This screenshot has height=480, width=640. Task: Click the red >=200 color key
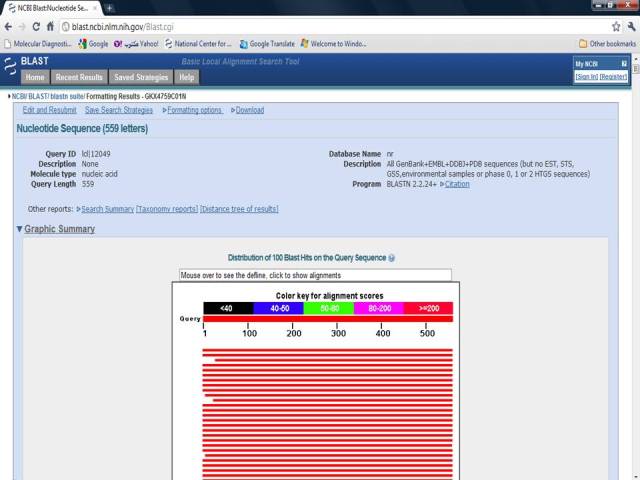428,308
